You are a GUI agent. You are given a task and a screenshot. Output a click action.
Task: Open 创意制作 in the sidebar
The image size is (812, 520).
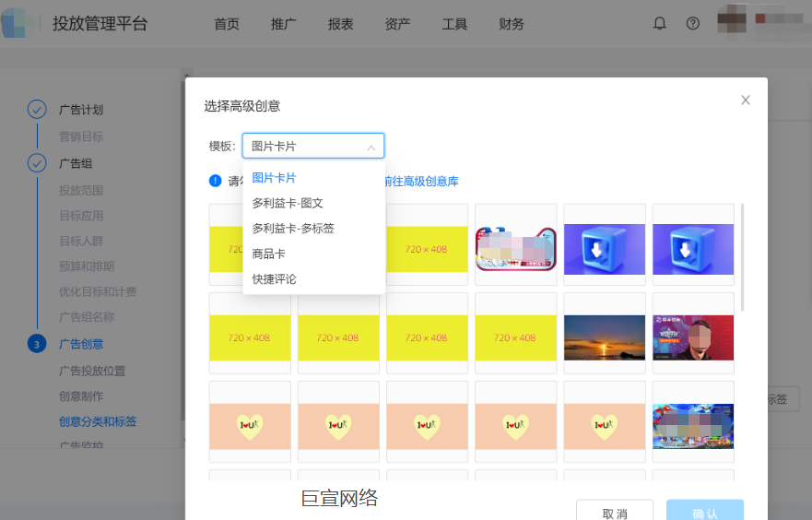coord(81,396)
